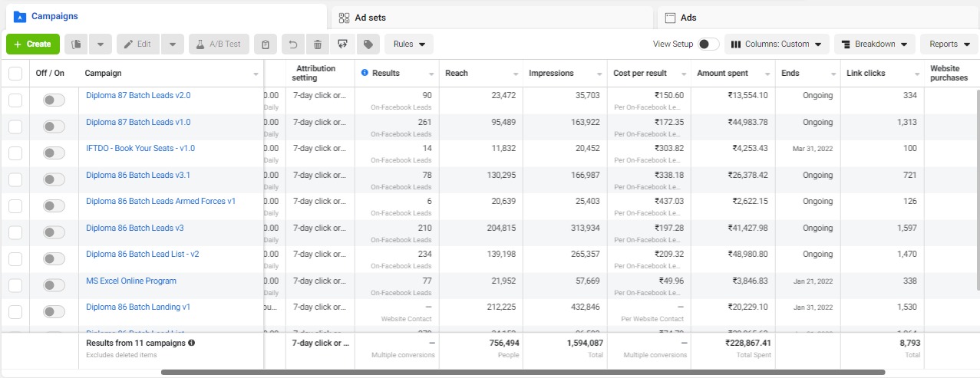The width and height of the screenshot is (980, 378).
Task: Toggle on Diploma 86 Batch Lead List - v2
Action: click(x=54, y=258)
